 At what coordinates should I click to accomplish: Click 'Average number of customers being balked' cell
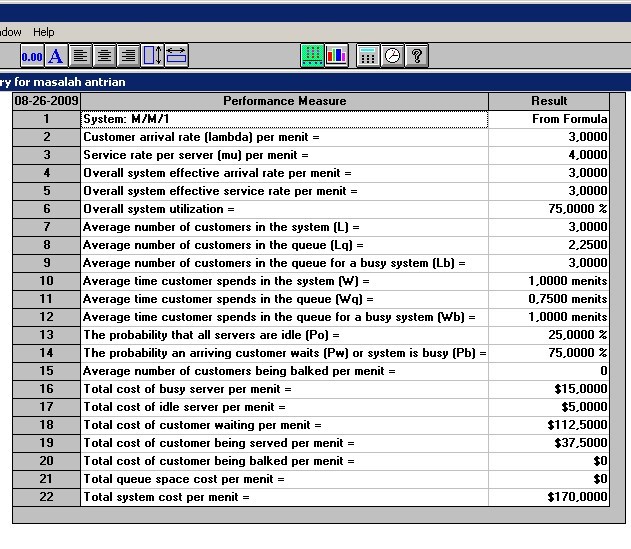pos(285,371)
